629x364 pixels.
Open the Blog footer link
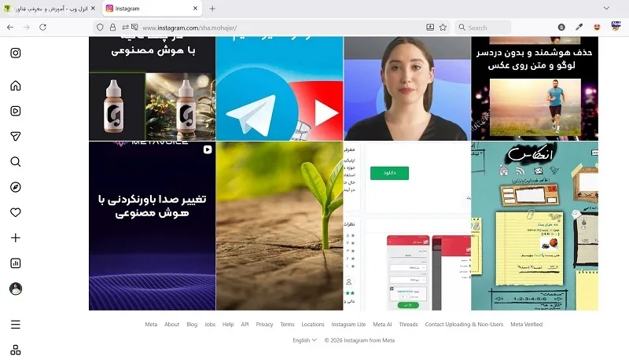[192, 324]
